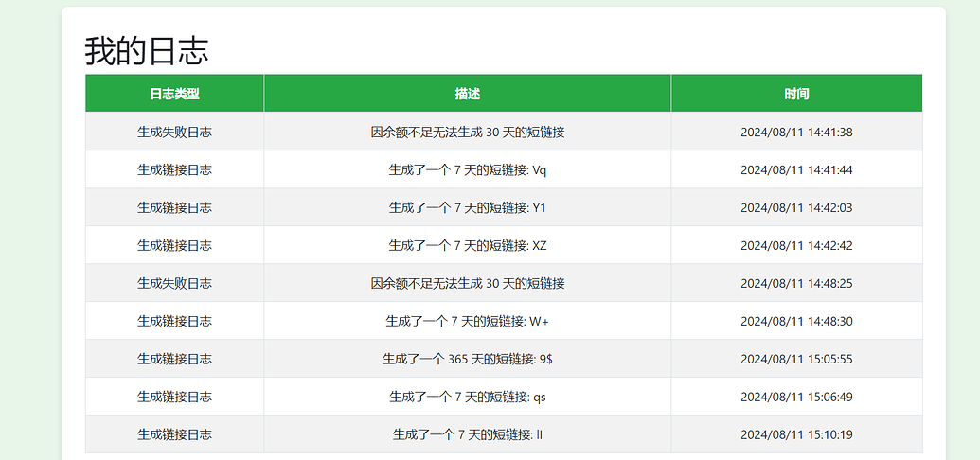Click the short link qs description

pos(468,397)
